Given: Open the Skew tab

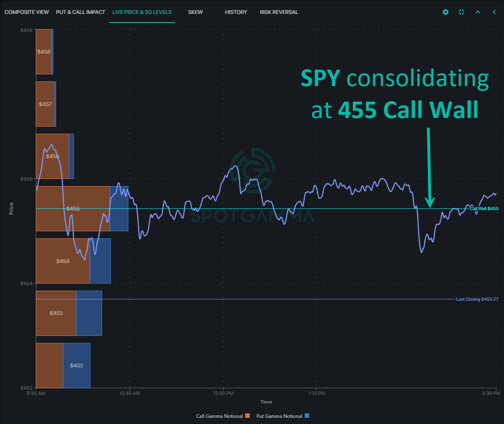Looking at the screenshot, I should tap(195, 12).
